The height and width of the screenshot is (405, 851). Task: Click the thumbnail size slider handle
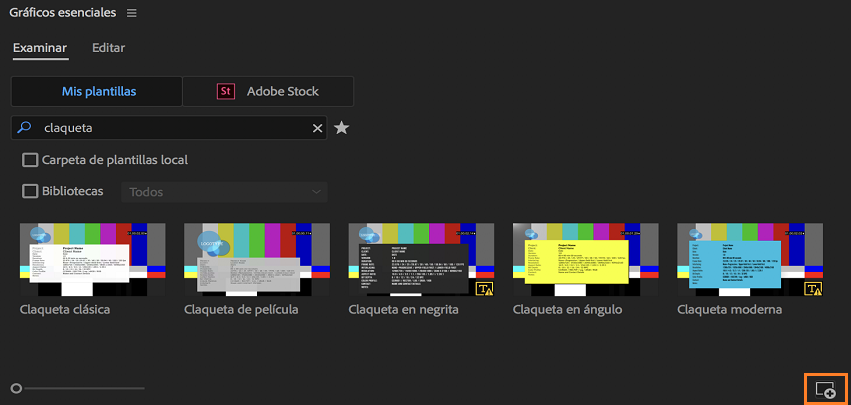point(16,388)
